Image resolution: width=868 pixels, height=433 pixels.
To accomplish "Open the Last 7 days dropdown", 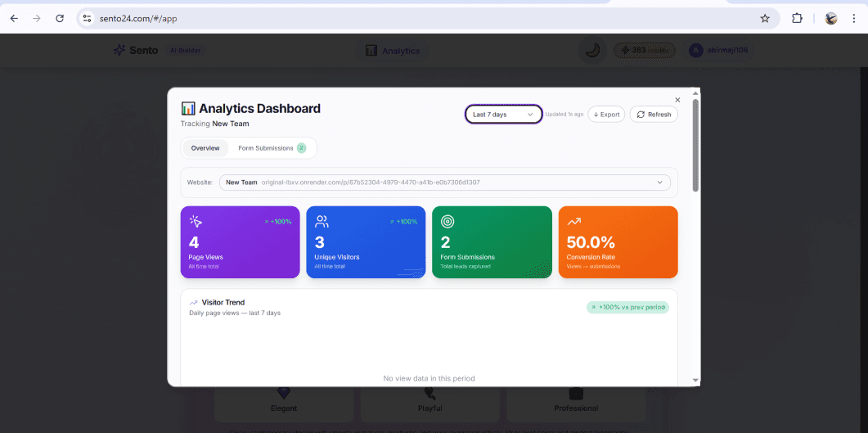I will [503, 115].
